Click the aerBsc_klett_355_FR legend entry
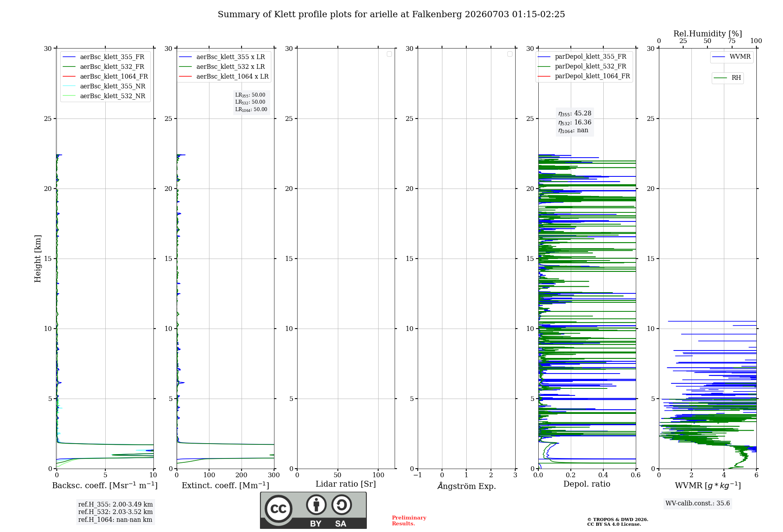The width and height of the screenshot is (783, 532). coord(104,57)
